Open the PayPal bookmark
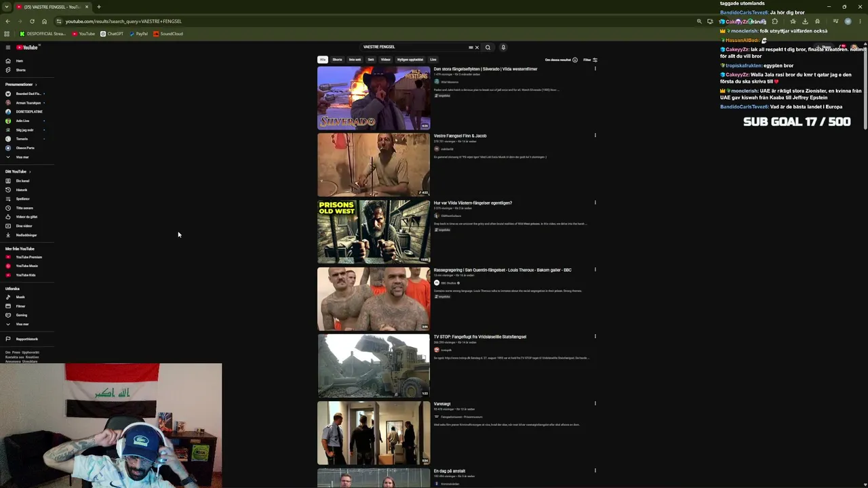The width and height of the screenshot is (868, 488). tap(138, 34)
